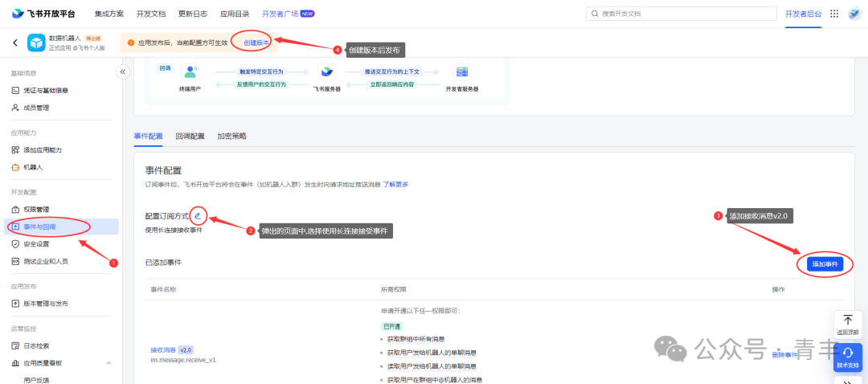Open the user avatar menu
This screenshot has width=868, height=384.
tap(854, 14)
